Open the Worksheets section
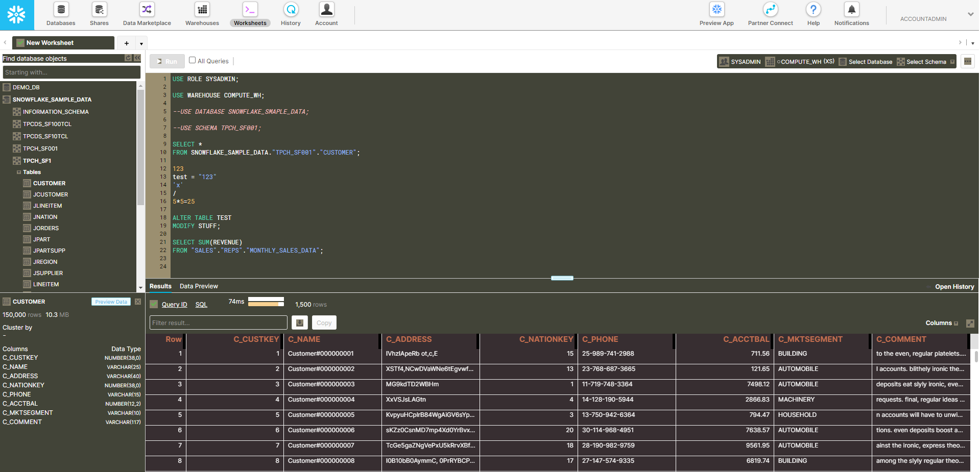Image resolution: width=980 pixels, height=472 pixels. pyautogui.click(x=250, y=14)
